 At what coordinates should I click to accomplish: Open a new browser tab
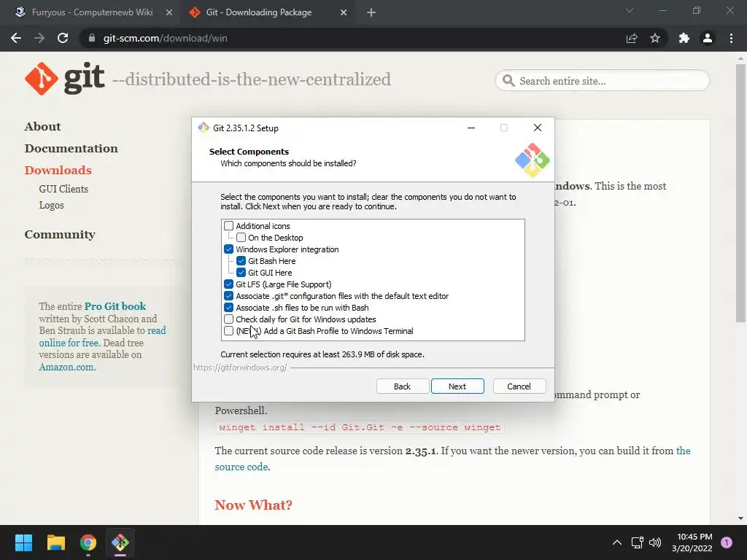tap(371, 12)
